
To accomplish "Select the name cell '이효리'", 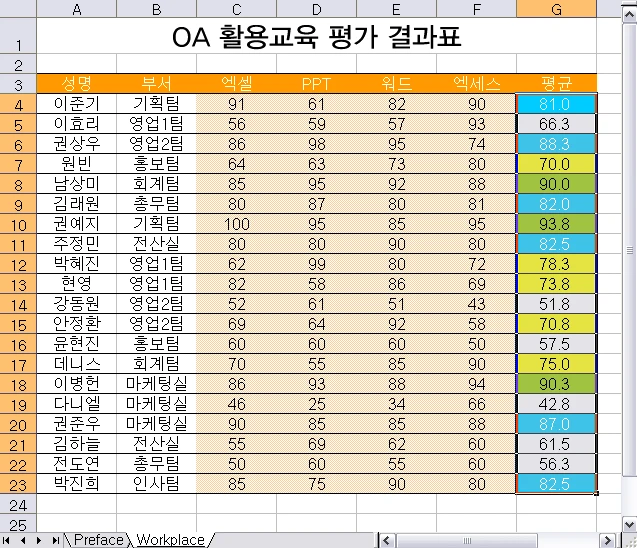I will tap(76, 124).
